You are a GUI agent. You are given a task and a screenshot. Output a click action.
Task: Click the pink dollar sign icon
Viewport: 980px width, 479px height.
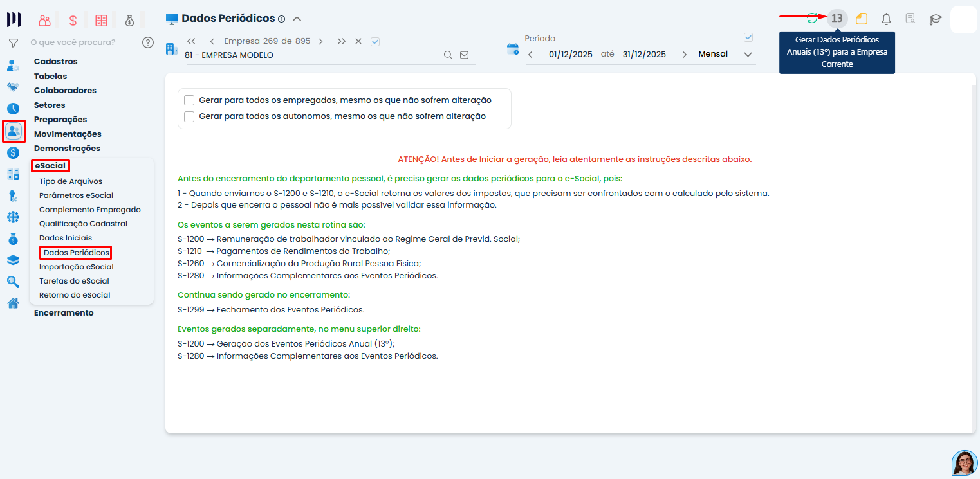tap(73, 21)
